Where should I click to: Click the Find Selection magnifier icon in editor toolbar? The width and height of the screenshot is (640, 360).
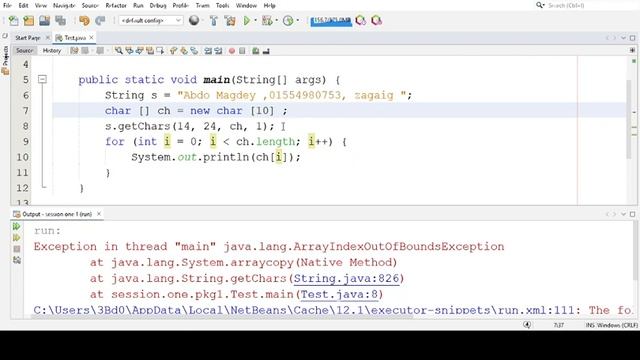(118, 51)
